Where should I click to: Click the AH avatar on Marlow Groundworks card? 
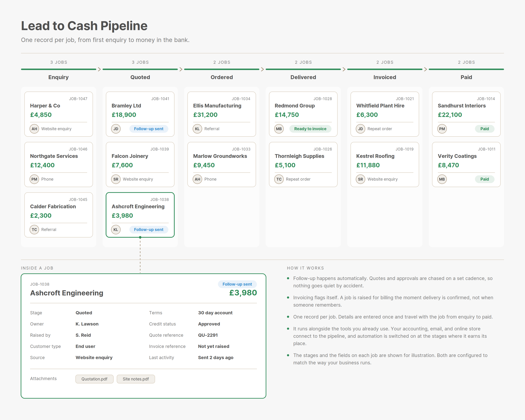tap(197, 179)
